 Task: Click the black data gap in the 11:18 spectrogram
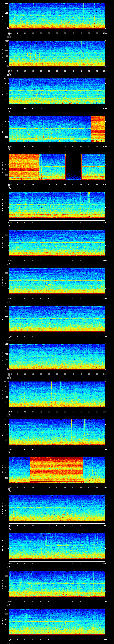(73, 167)
